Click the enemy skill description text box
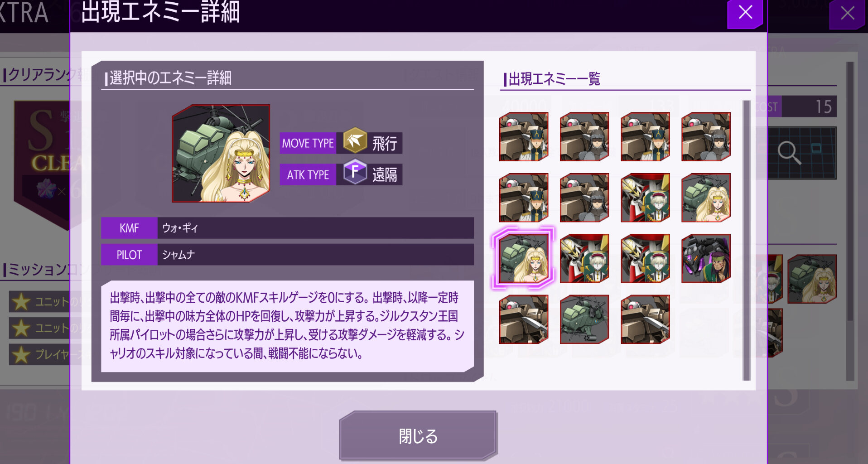This screenshot has height=464, width=868. pos(287,326)
